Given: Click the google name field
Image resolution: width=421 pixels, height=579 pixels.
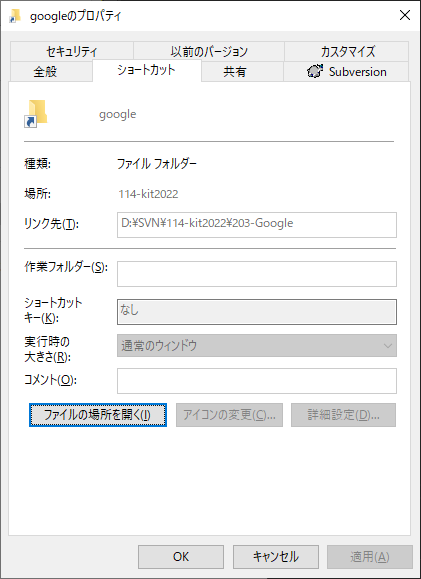Looking at the screenshot, I should pyautogui.click(x=117, y=114).
